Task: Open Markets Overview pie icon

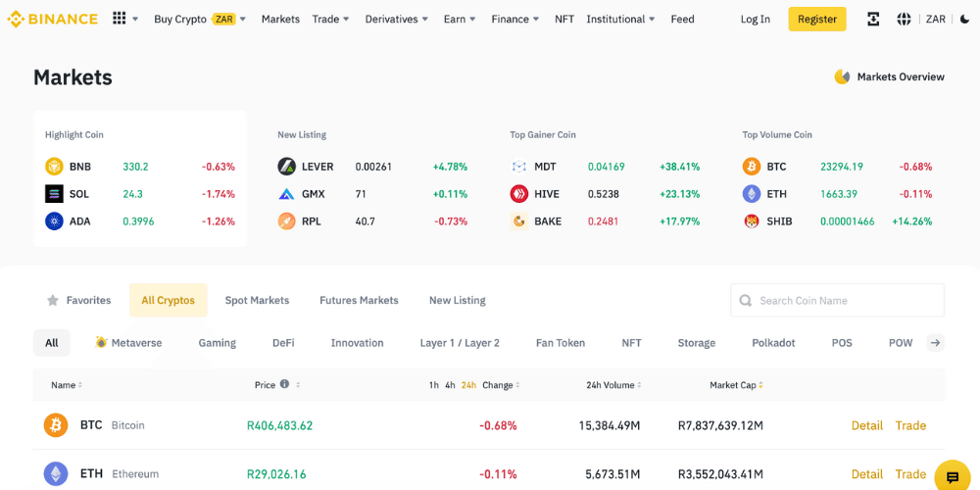Action: click(x=842, y=76)
